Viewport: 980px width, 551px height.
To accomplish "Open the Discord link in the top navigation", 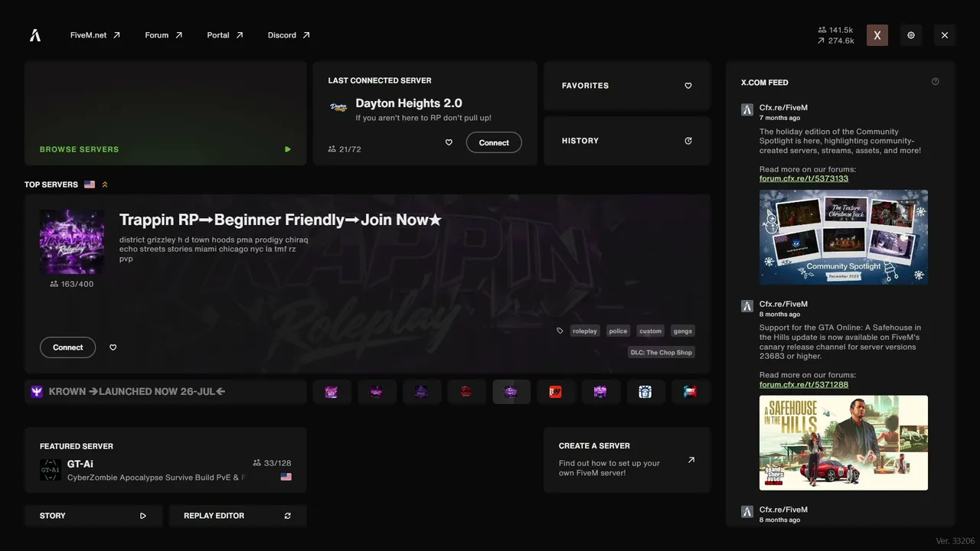I will [x=289, y=35].
